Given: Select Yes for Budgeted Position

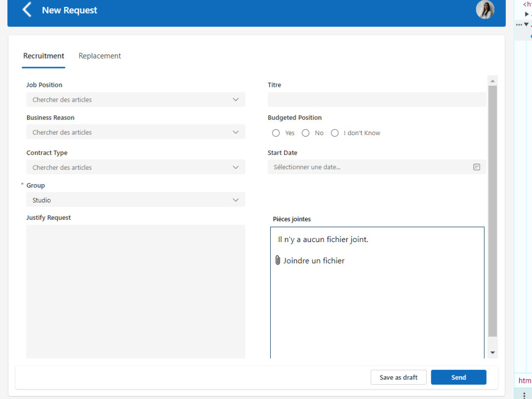Looking at the screenshot, I should [x=276, y=132].
